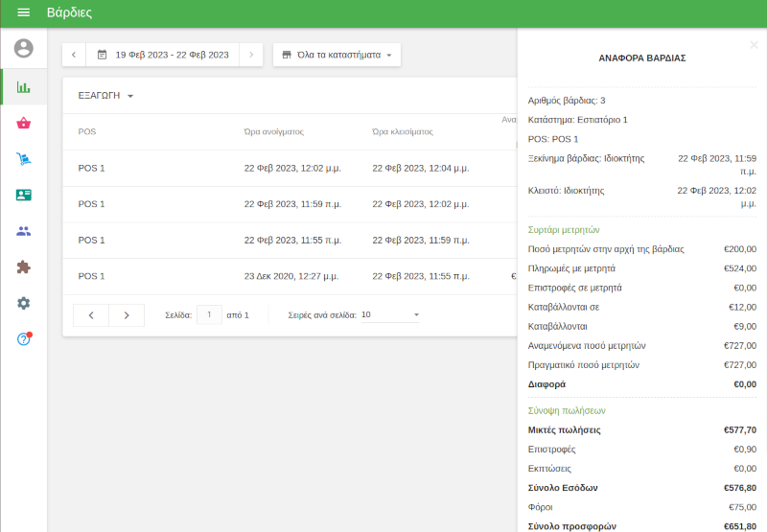The width and height of the screenshot is (767, 532).
Task: Open rows per page dropdown showing 10
Action: pos(390,314)
